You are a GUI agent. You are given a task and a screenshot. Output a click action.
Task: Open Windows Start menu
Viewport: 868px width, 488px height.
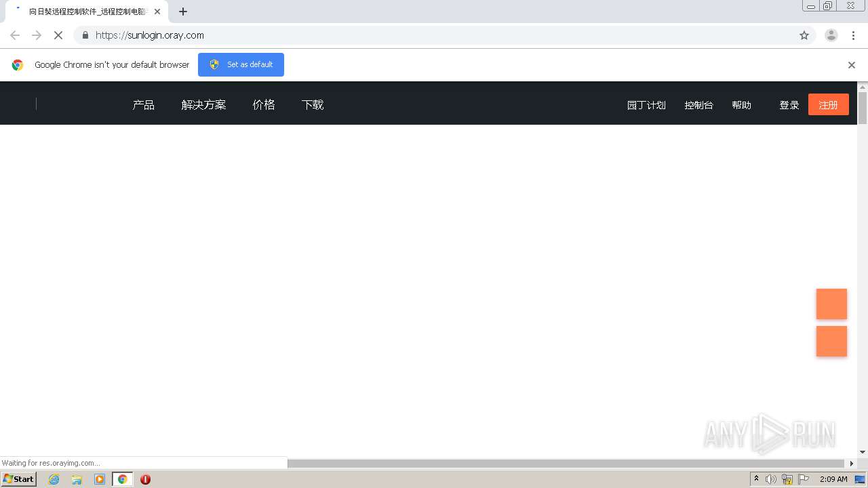18,479
